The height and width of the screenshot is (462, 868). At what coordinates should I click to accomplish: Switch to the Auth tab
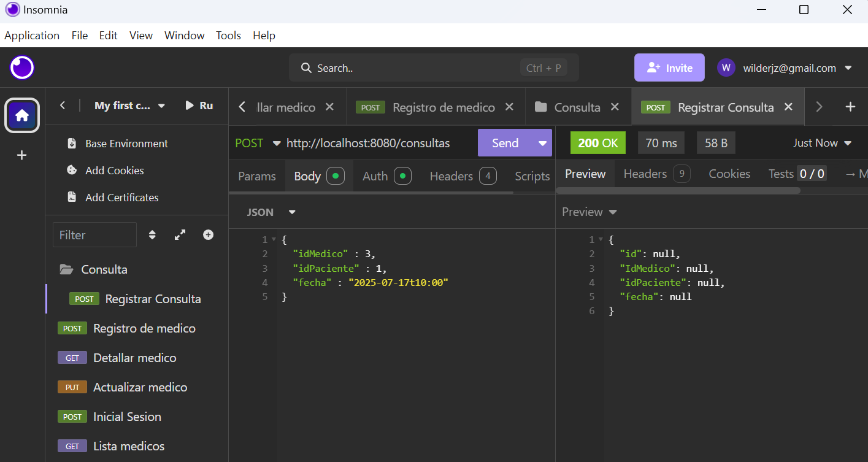coord(386,176)
